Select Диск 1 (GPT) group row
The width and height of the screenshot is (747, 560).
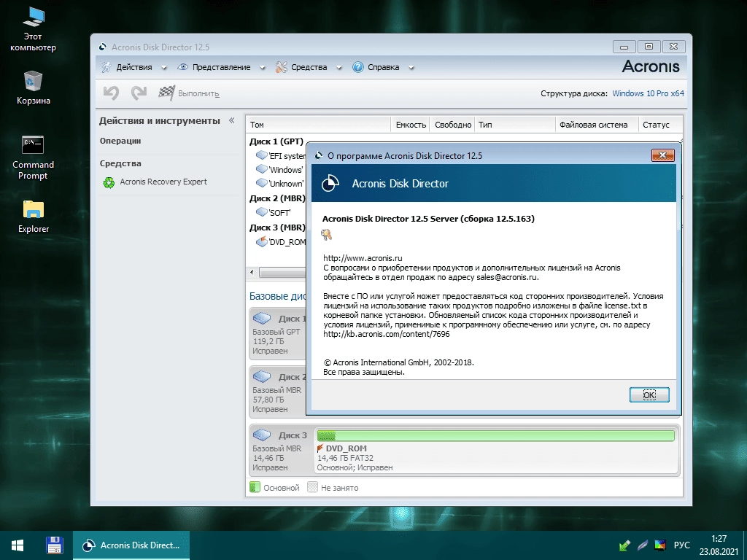click(x=276, y=141)
